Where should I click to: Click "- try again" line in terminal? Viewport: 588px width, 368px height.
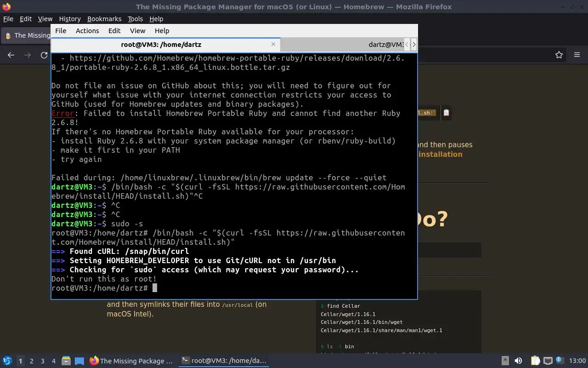pos(76,159)
